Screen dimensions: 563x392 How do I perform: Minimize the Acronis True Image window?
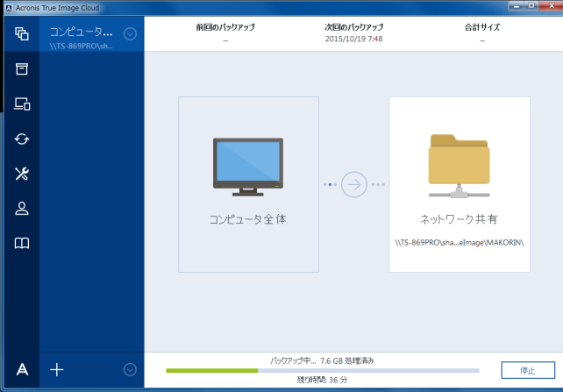516,5
